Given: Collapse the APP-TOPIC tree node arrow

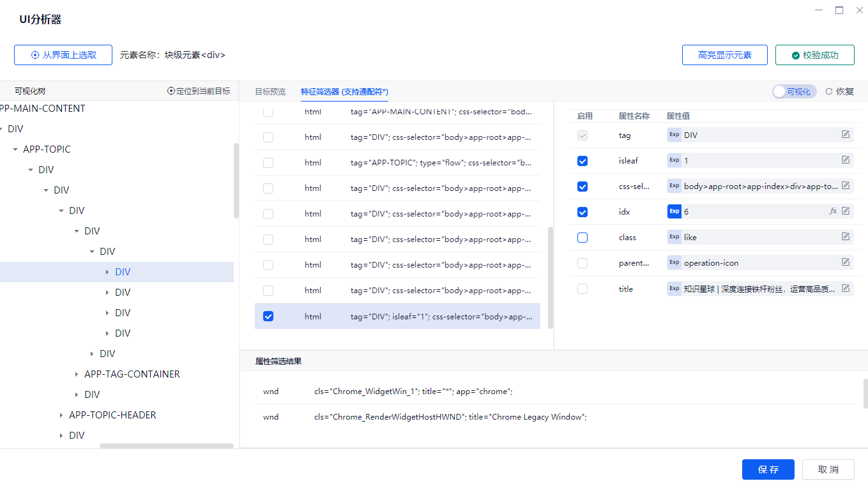Looking at the screenshot, I should (15, 149).
